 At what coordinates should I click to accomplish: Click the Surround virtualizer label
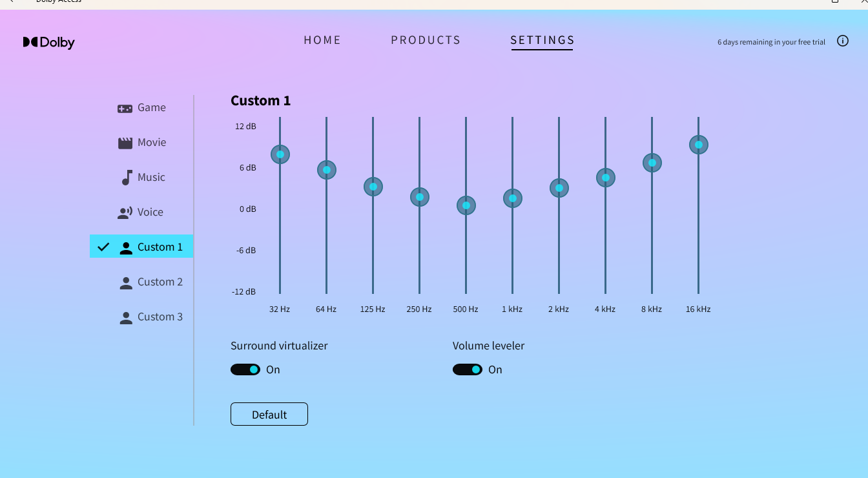[279, 346]
